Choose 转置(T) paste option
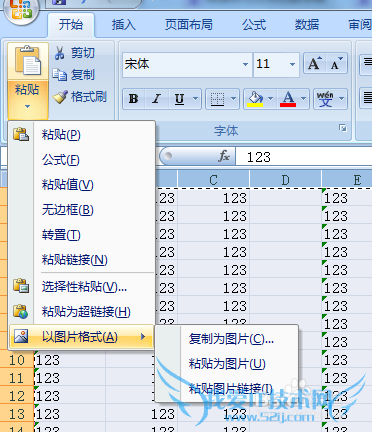Viewport: 372px width, 432px height. (x=82, y=235)
